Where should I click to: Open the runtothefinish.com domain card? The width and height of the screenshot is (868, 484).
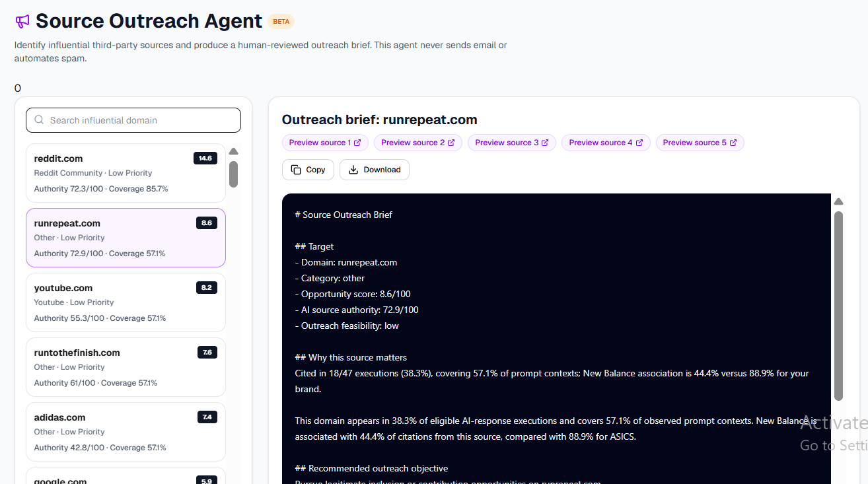click(126, 367)
